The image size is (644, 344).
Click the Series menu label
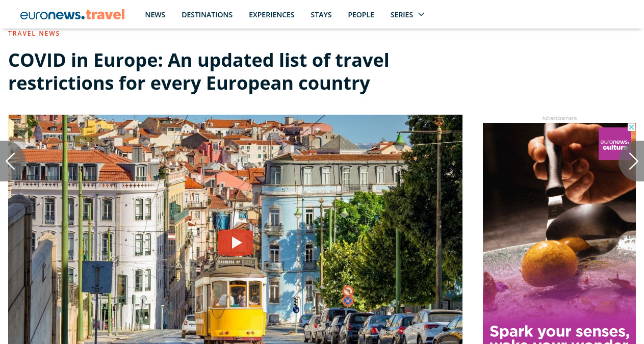(402, 15)
